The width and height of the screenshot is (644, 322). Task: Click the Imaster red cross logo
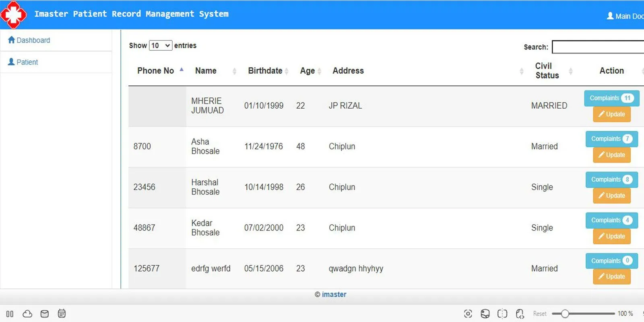(x=13, y=14)
